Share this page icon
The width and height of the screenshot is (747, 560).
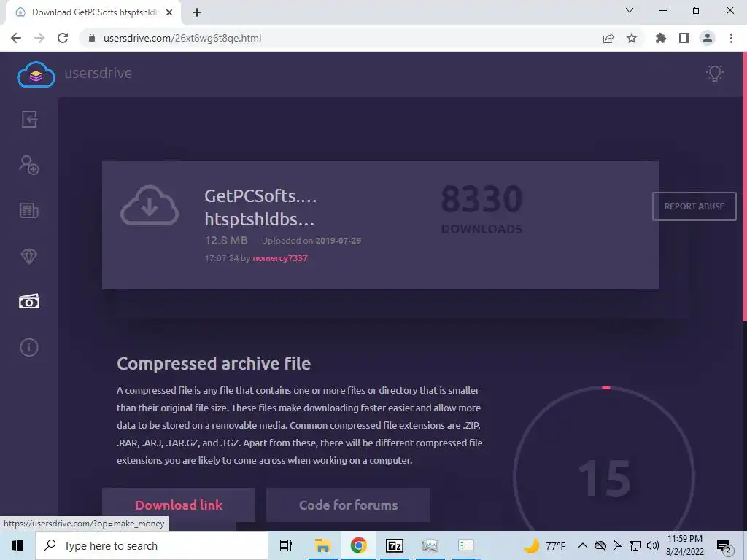point(608,38)
